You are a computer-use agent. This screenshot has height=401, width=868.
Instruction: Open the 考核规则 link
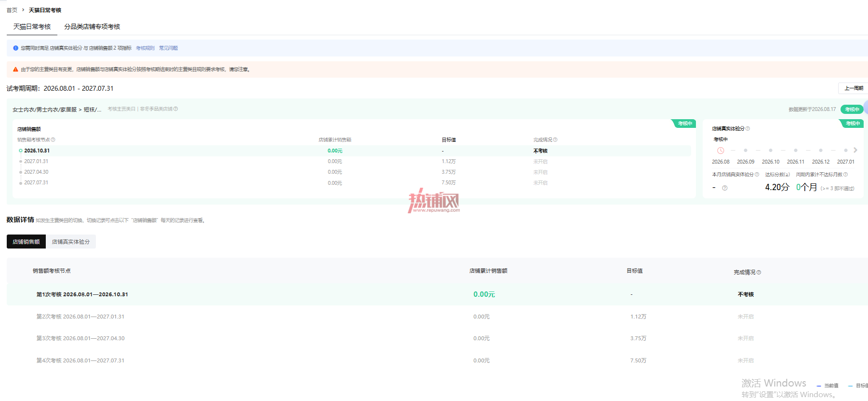click(x=145, y=48)
